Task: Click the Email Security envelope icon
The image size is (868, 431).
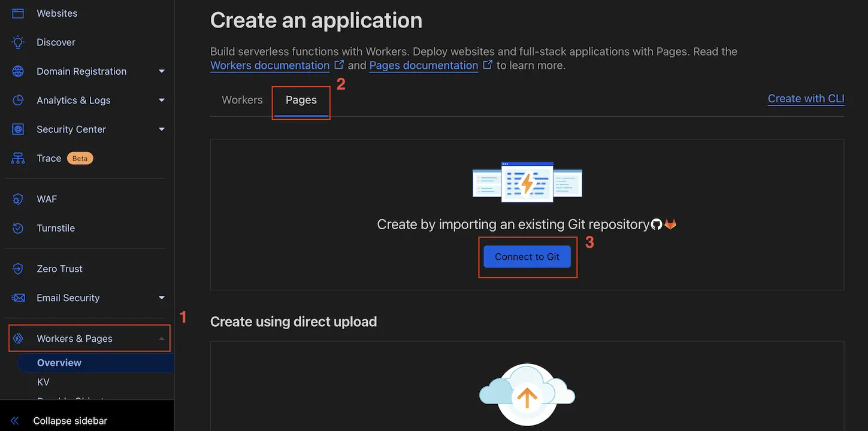Action: click(x=18, y=298)
